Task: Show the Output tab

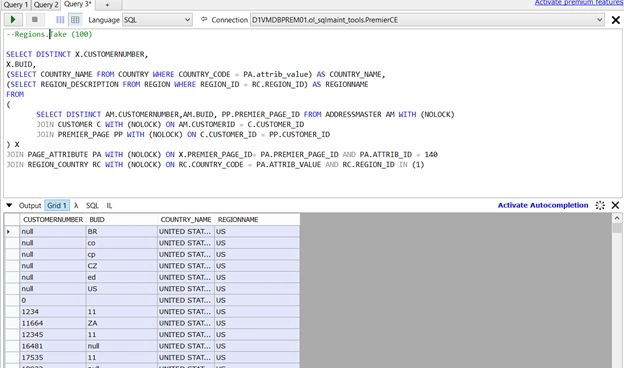Action: (30, 205)
